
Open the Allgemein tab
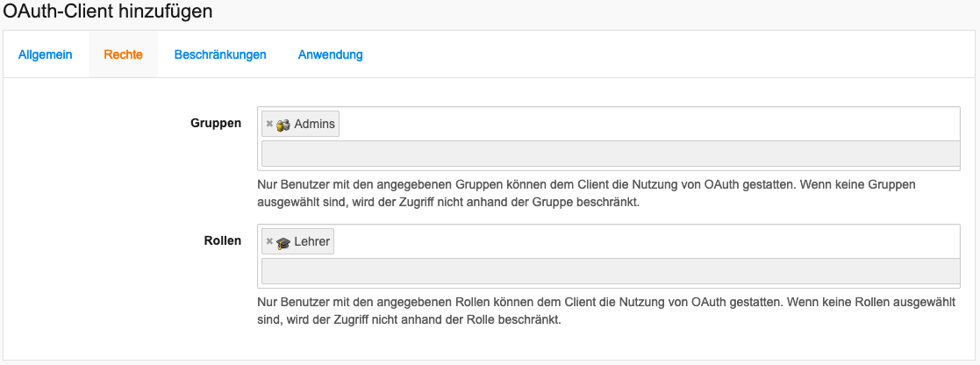pos(46,54)
